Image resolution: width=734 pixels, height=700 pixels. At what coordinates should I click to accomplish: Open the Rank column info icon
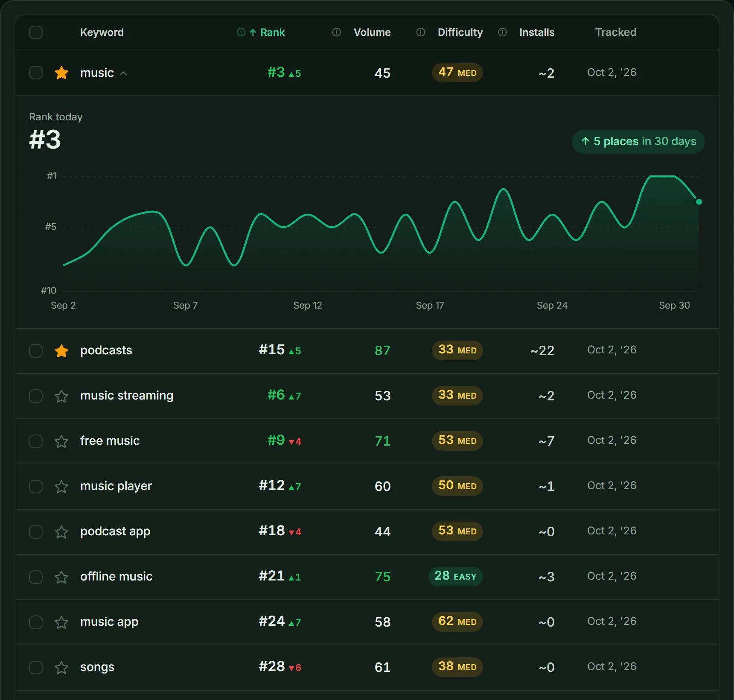pos(241,32)
